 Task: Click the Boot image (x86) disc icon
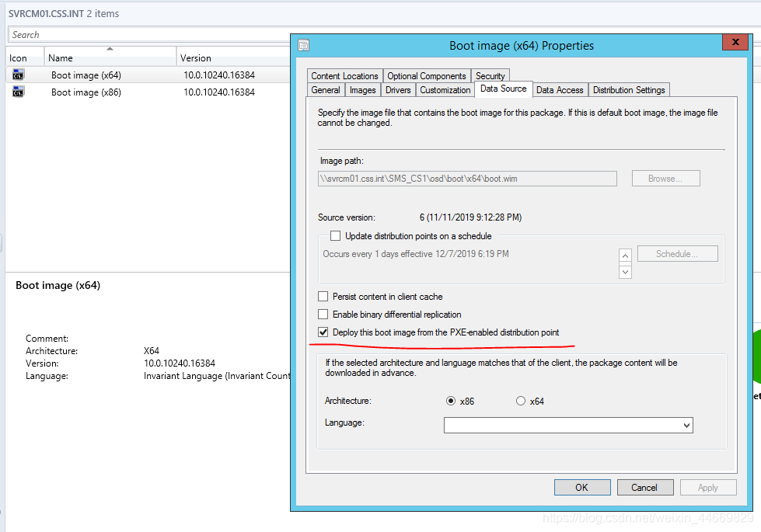click(x=18, y=92)
